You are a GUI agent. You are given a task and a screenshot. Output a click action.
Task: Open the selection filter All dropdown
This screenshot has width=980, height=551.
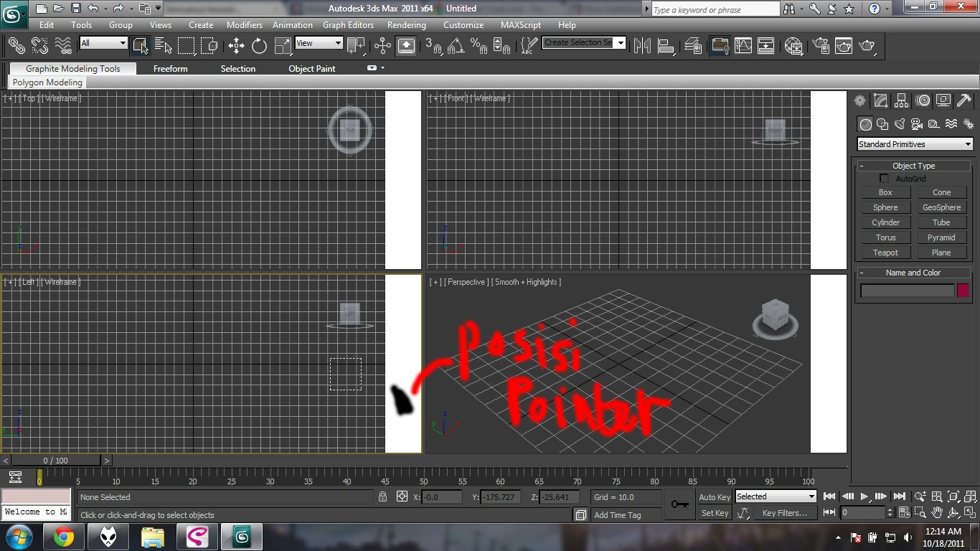click(103, 43)
